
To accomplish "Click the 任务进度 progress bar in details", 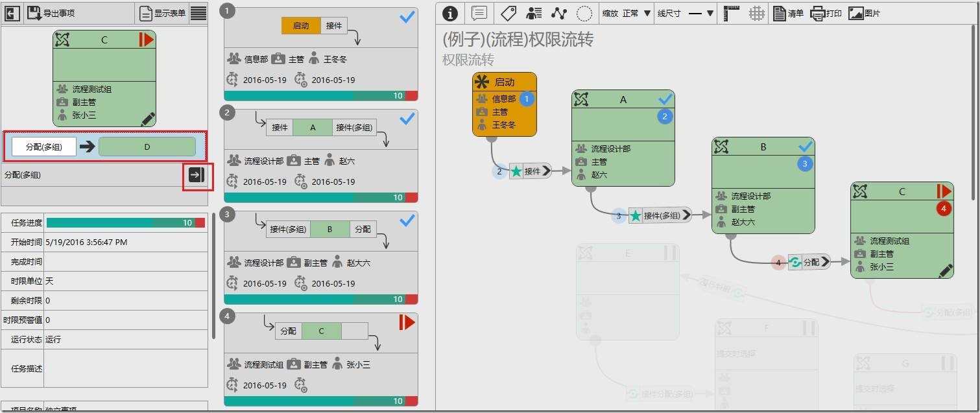I will (126, 222).
